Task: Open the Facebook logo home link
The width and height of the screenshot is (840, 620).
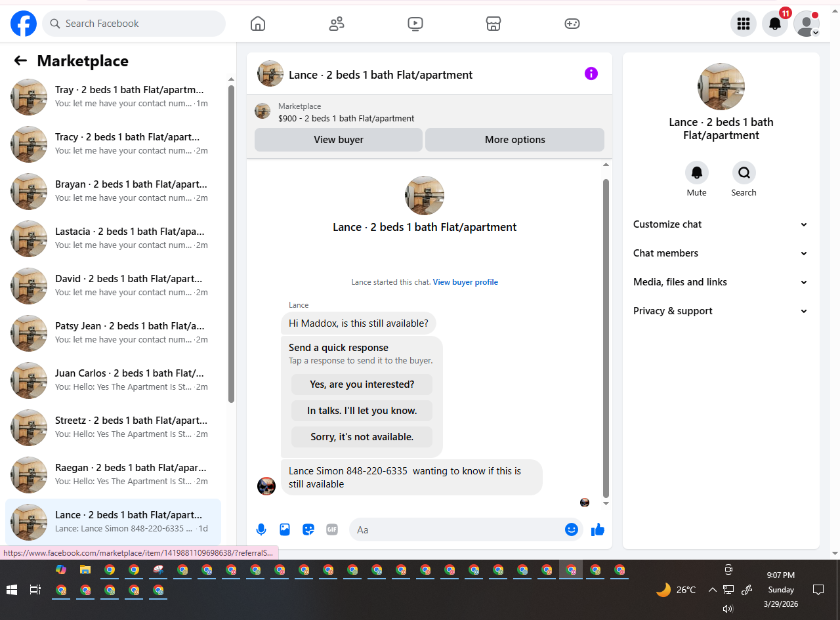Action: [x=24, y=24]
